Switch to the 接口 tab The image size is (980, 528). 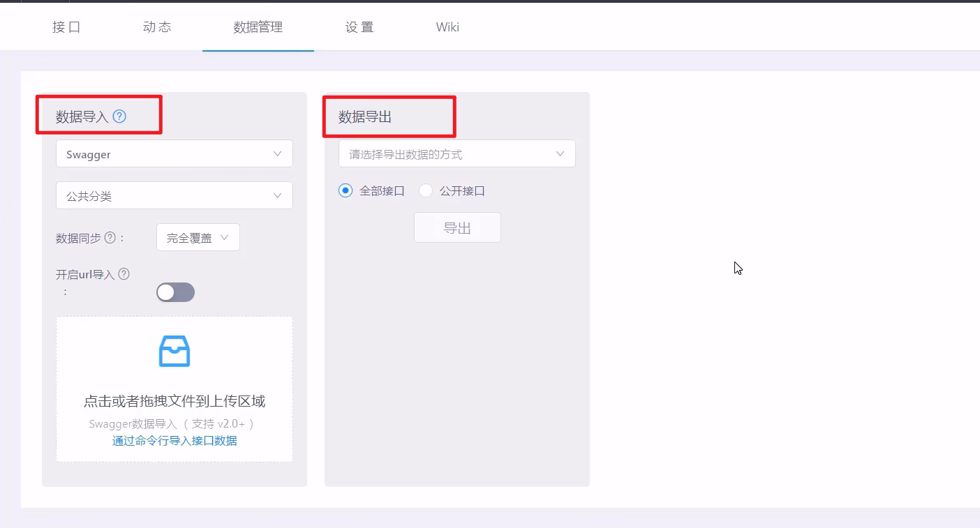click(67, 27)
